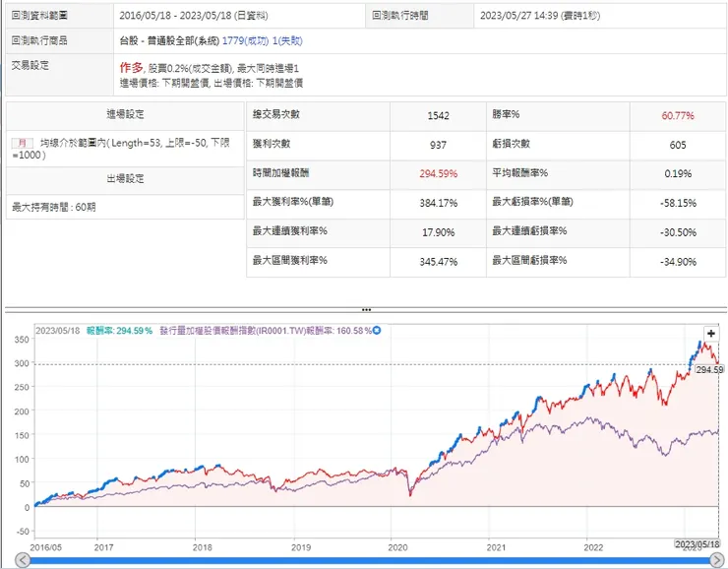The image size is (728, 569).
Task: Click the 勝率% value 60.77%
Action: click(x=678, y=115)
